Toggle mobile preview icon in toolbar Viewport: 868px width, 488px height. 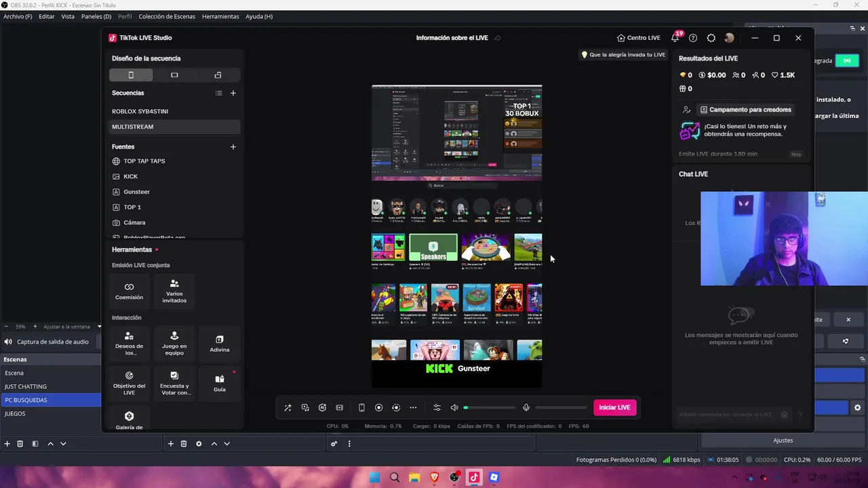(361, 407)
